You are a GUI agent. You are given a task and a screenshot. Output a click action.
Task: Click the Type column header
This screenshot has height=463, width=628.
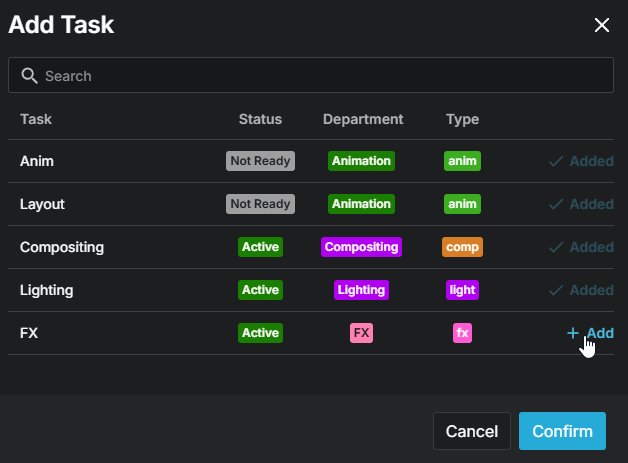(463, 119)
